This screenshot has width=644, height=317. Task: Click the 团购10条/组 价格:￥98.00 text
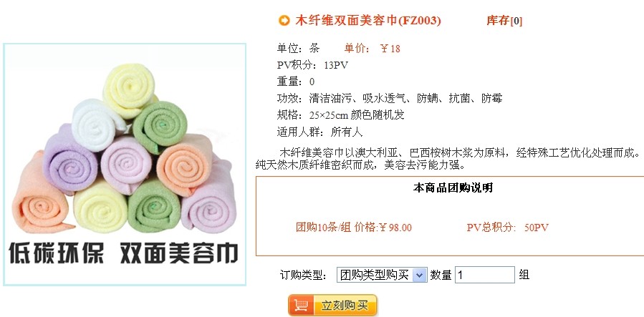(354, 227)
